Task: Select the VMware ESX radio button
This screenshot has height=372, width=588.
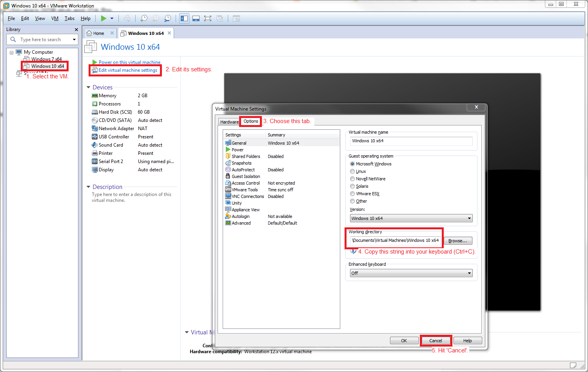Action: [352, 194]
